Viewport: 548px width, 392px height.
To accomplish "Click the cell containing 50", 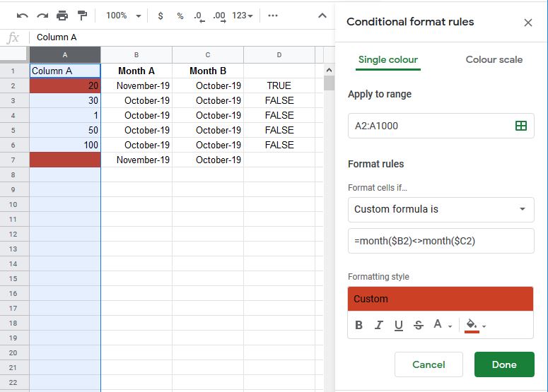I will pos(65,130).
